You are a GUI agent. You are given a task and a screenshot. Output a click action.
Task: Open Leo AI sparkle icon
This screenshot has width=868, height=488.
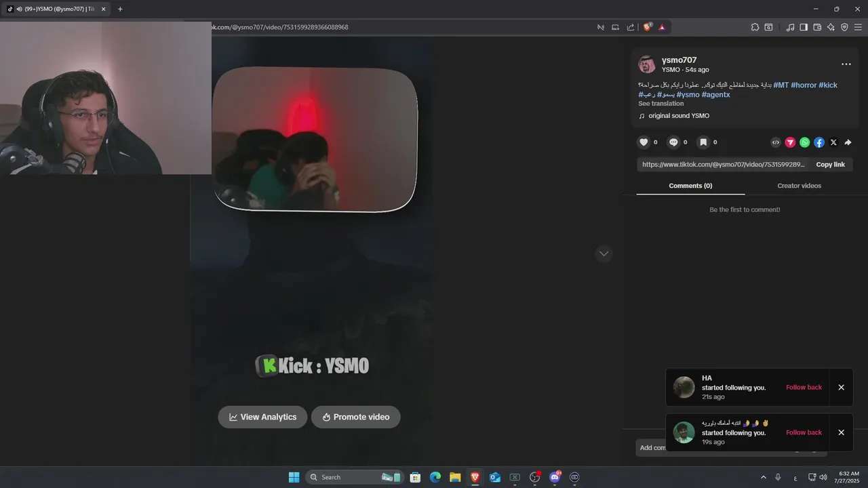click(831, 27)
